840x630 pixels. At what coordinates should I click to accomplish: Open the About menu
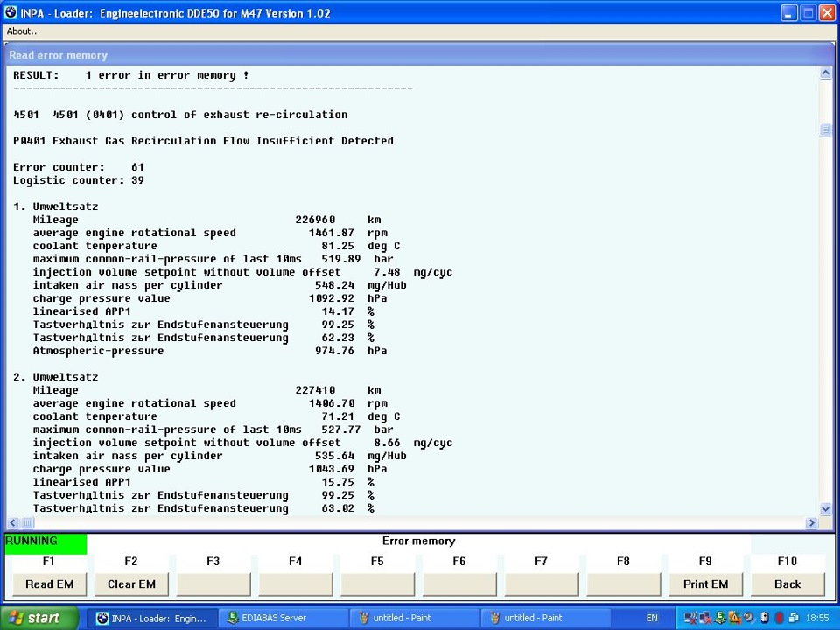24,31
